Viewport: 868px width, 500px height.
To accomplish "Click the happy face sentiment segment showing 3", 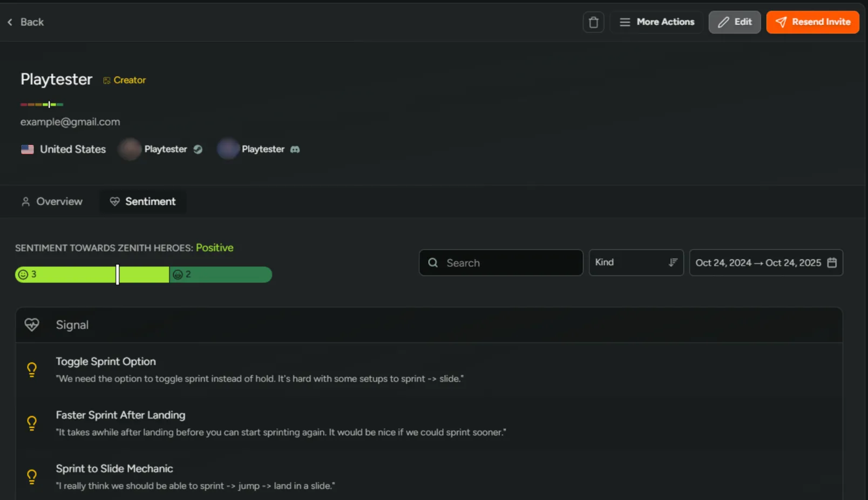I will click(x=65, y=274).
